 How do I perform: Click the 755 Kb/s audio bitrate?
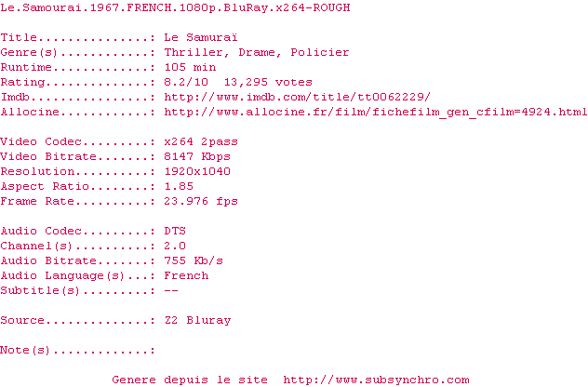194,260
